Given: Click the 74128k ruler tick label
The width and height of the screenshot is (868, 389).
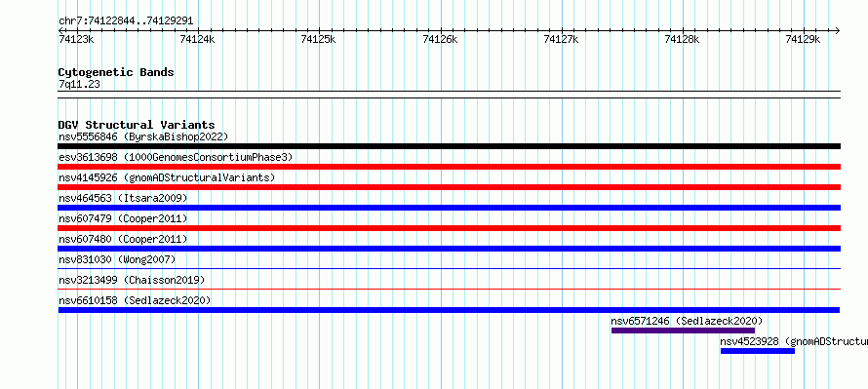Looking at the screenshot, I should coord(682,39).
